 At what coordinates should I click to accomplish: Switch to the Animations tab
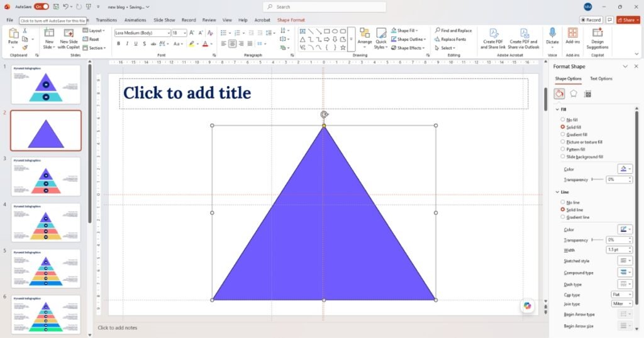(x=135, y=19)
